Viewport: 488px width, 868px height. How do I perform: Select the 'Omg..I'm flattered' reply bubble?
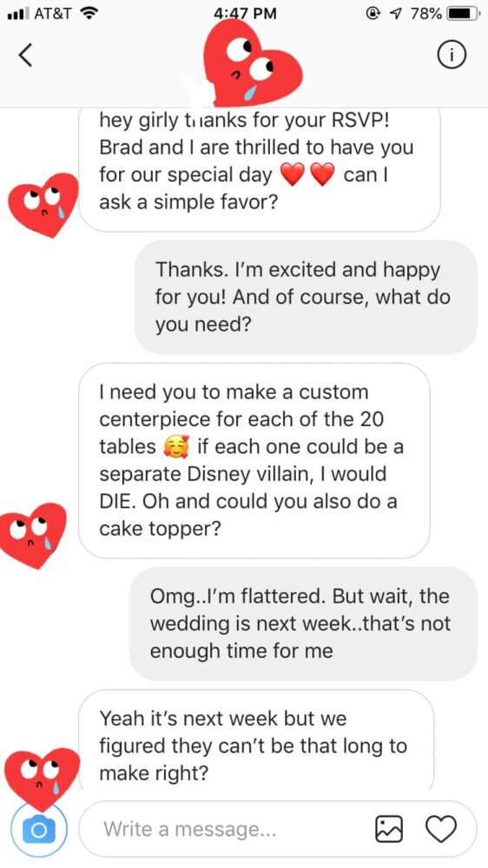click(x=304, y=623)
